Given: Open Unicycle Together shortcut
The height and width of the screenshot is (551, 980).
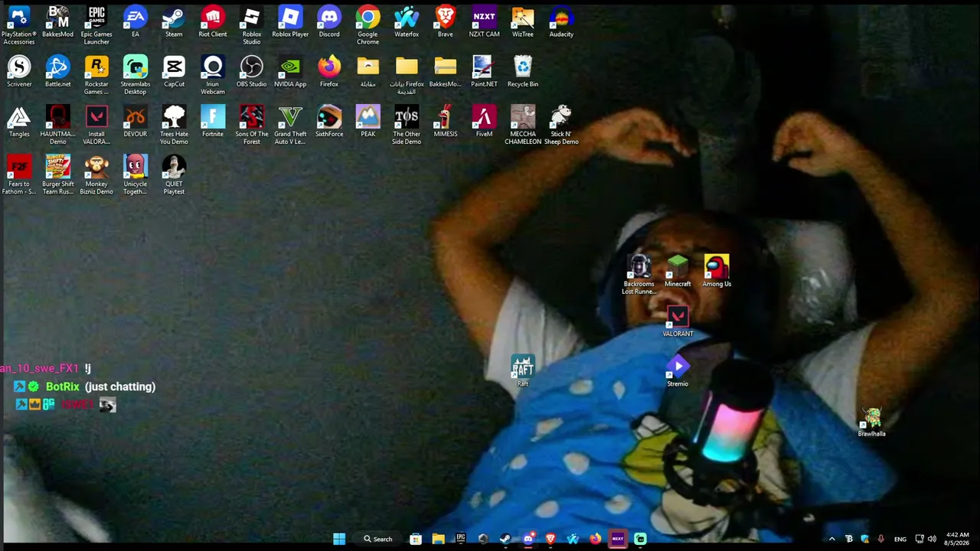Looking at the screenshot, I should coord(136,174).
